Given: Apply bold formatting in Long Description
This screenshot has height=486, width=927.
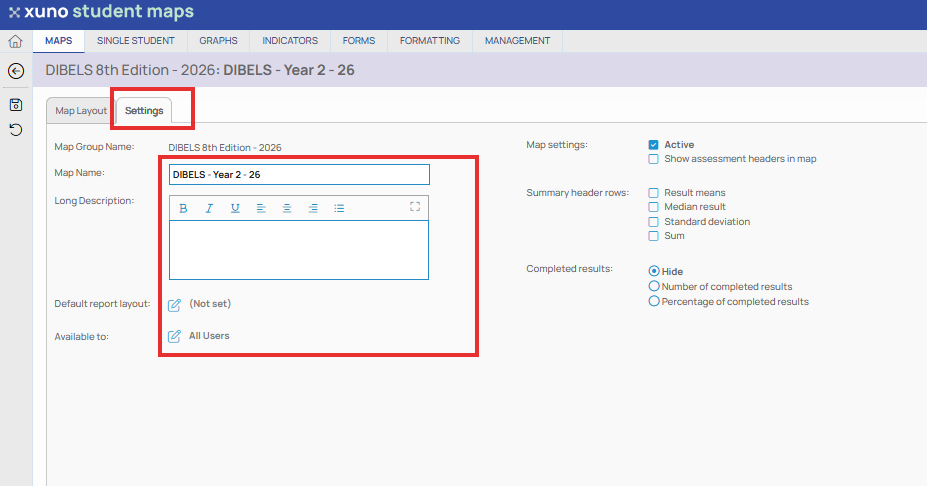Looking at the screenshot, I should 183,208.
